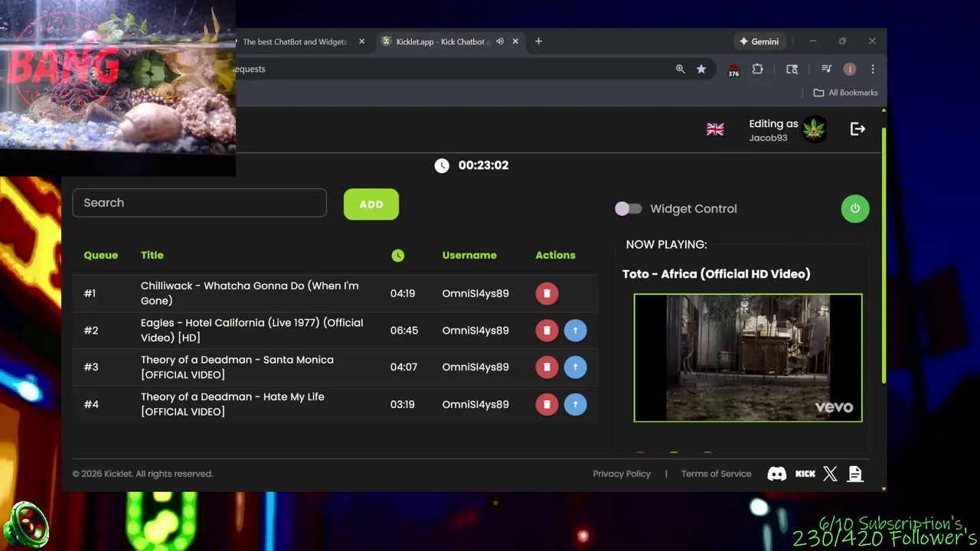Click the 06:45 duration value
Image resolution: width=980 pixels, height=551 pixels.
point(404,331)
